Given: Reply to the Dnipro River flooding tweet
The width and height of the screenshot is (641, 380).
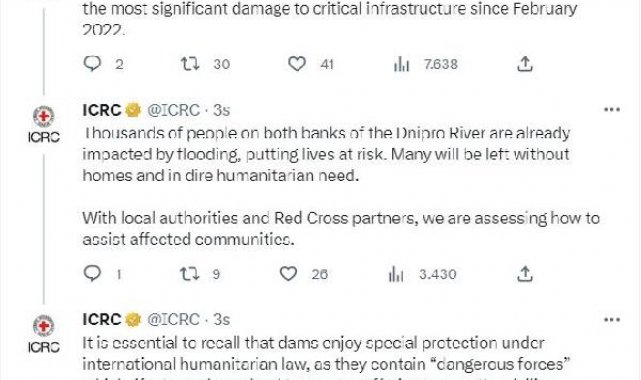Looking at the screenshot, I should (x=92, y=273).
